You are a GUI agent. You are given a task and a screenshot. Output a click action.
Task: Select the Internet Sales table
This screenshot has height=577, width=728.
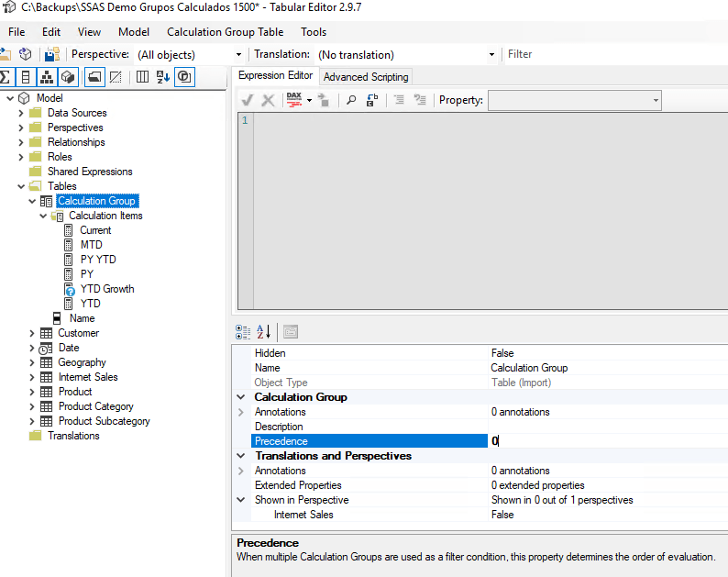[x=88, y=377]
